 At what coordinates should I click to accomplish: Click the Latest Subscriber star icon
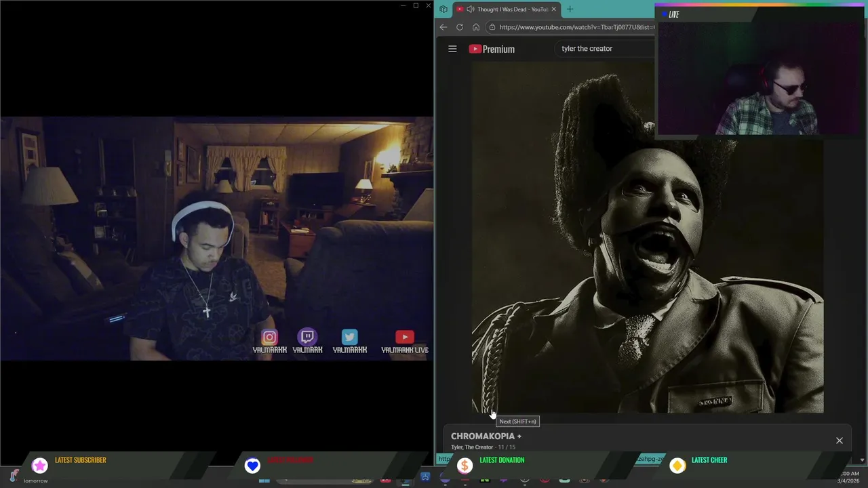coord(40,466)
